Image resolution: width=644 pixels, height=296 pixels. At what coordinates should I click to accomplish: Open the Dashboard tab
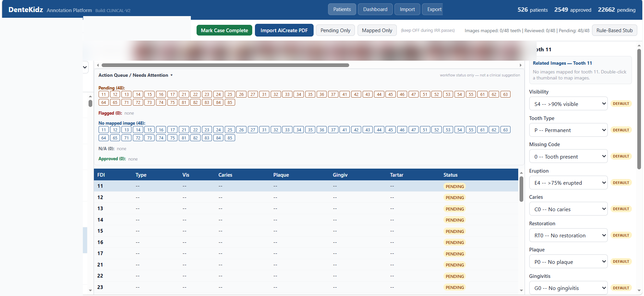point(375,9)
